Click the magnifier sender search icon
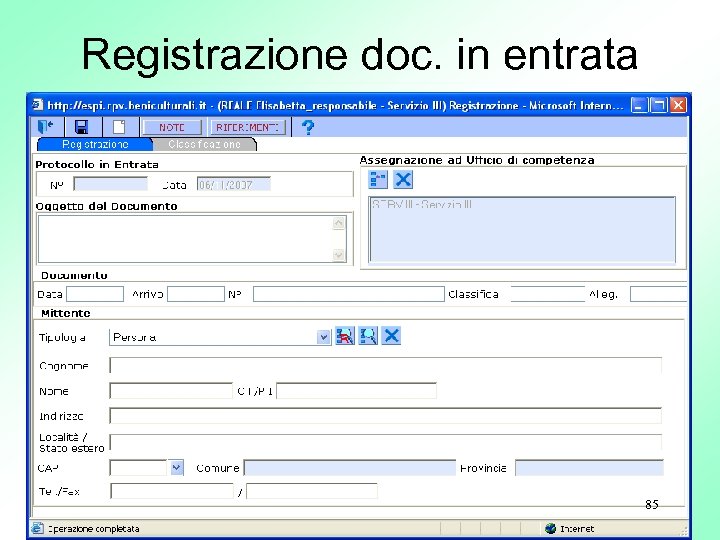The height and width of the screenshot is (540, 720). (368, 336)
